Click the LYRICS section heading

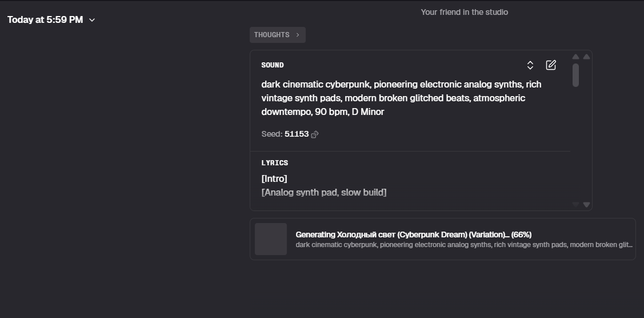275,163
